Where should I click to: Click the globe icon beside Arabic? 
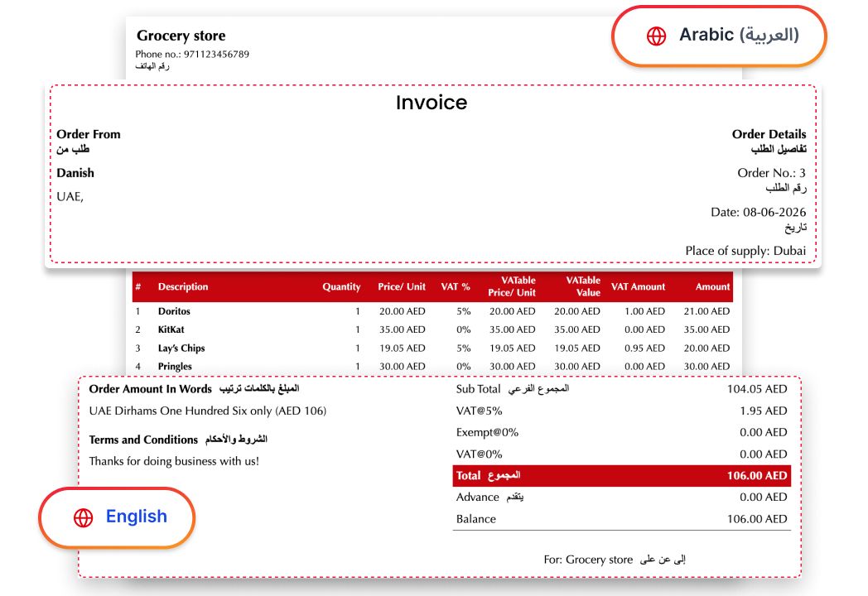657,36
